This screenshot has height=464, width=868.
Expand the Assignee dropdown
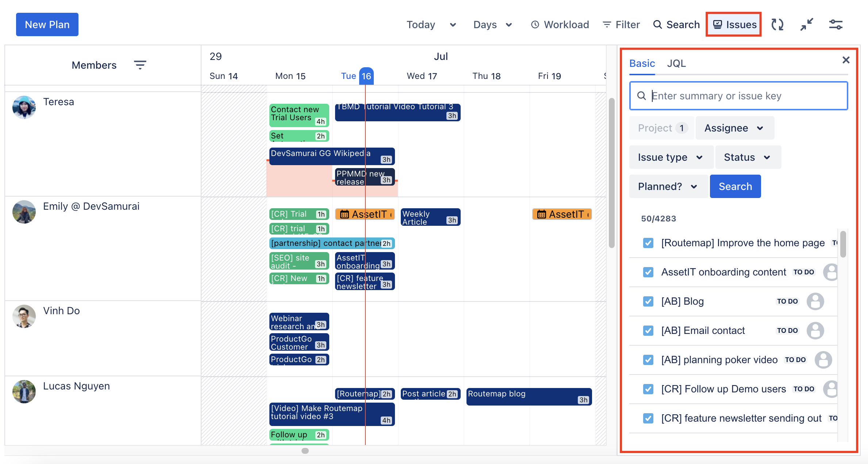pos(734,128)
